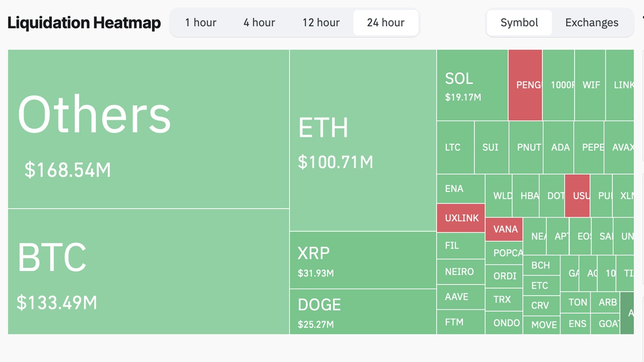Select the 24 hour view
Image resolution: width=644 pixels, height=362 pixels.
tap(385, 23)
